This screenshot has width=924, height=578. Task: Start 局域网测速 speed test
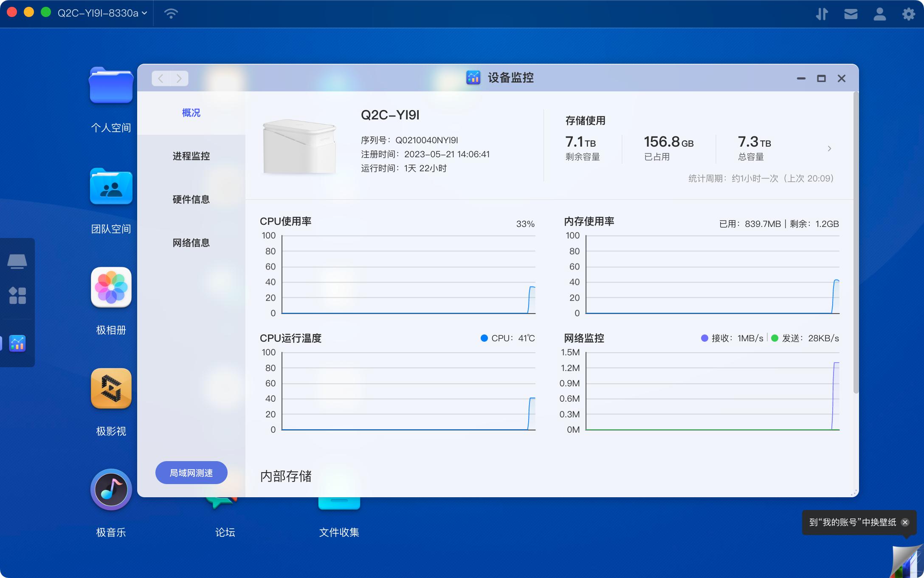[191, 472]
